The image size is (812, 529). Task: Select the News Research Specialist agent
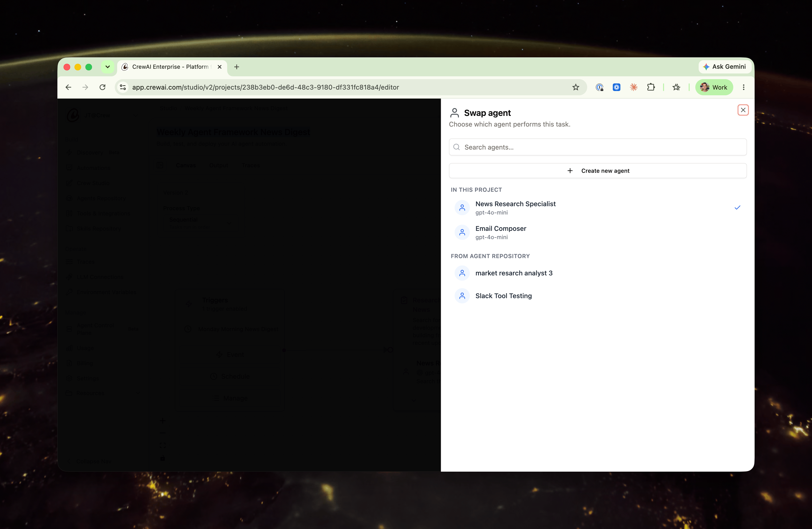point(597,207)
